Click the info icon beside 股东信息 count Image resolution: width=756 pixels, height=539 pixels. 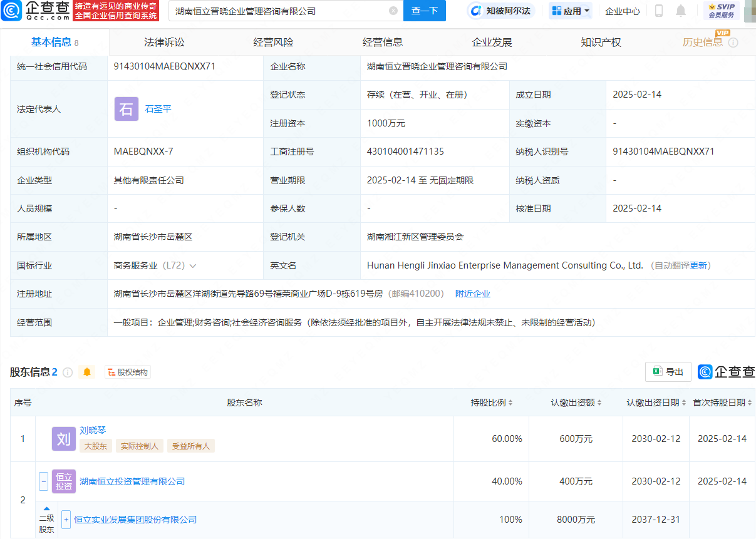coord(68,372)
